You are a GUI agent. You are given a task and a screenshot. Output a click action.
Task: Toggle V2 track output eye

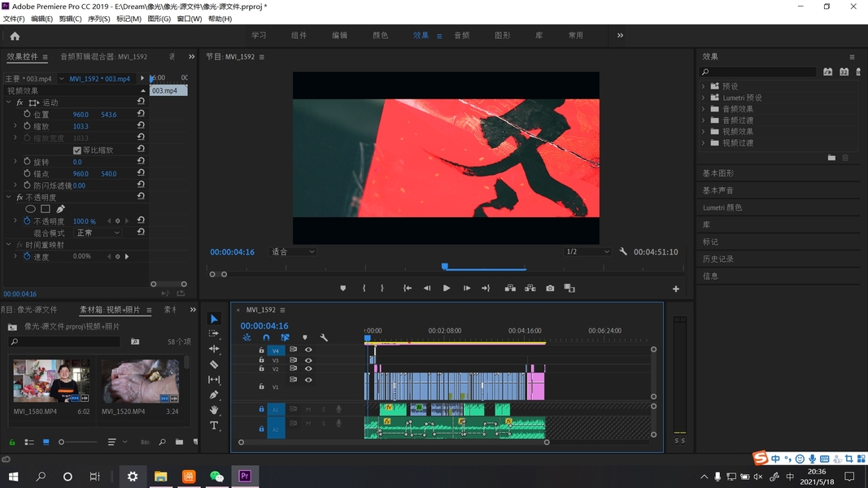(x=308, y=368)
